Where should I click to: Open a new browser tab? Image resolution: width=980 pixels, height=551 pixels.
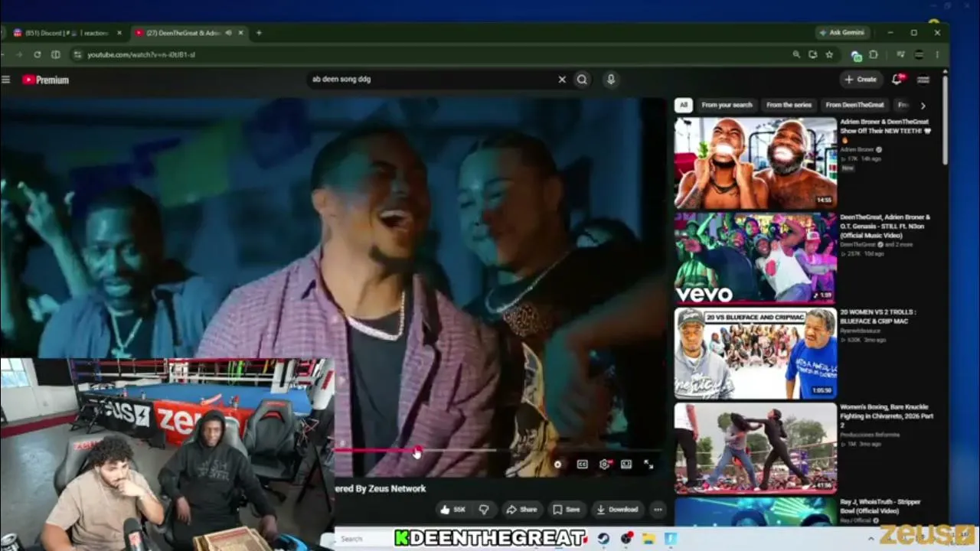tap(259, 33)
